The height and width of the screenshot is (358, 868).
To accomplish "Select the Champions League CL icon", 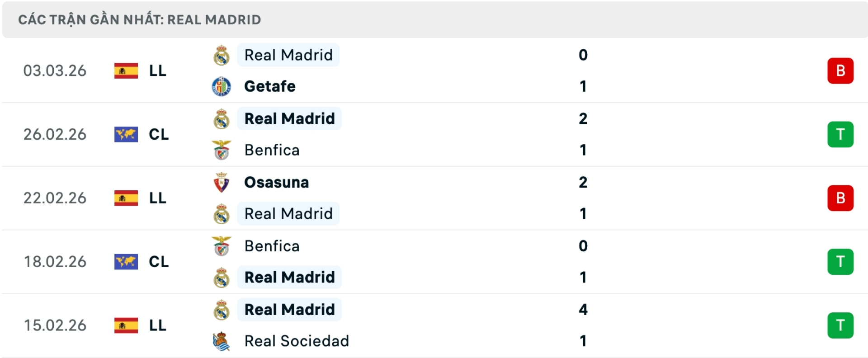I will (126, 134).
